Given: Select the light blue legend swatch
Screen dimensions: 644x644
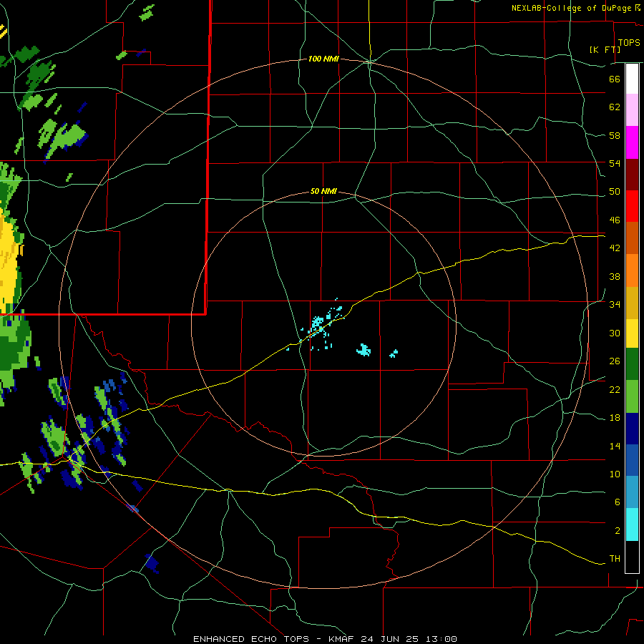Looking at the screenshot, I should [632, 492].
